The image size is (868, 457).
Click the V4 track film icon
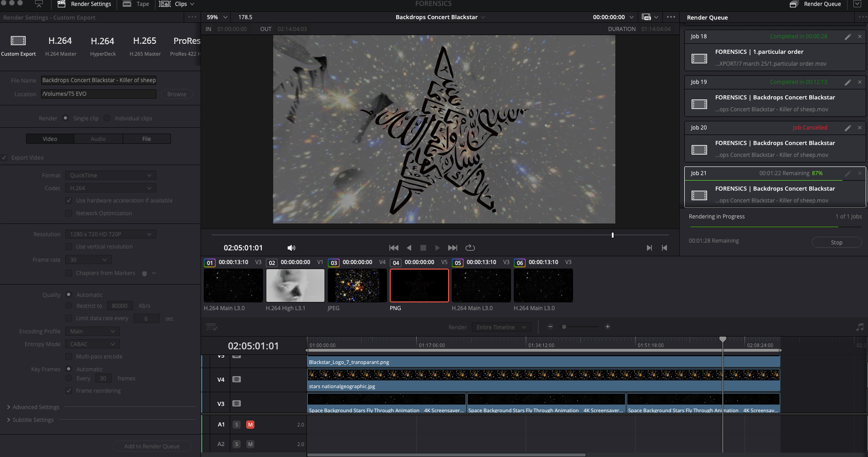pos(237,379)
